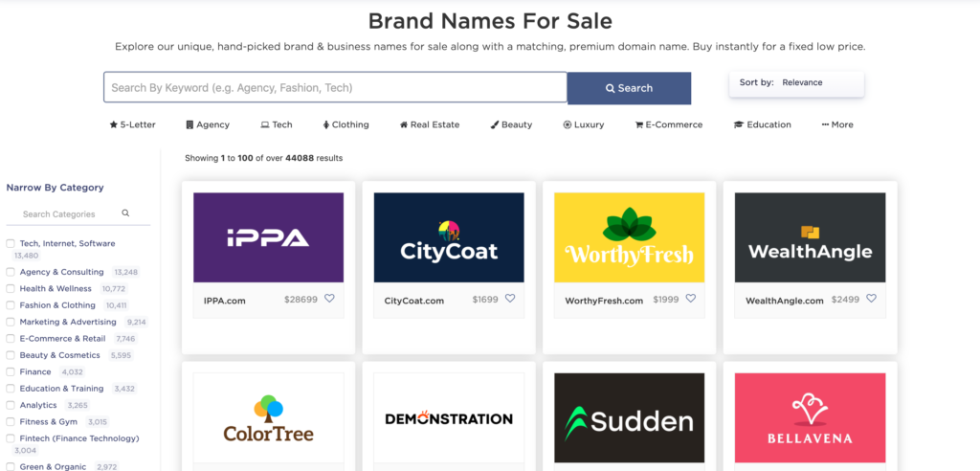Check Fashion & Clothing category
This screenshot has width=980, height=471.
tap(11, 305)
